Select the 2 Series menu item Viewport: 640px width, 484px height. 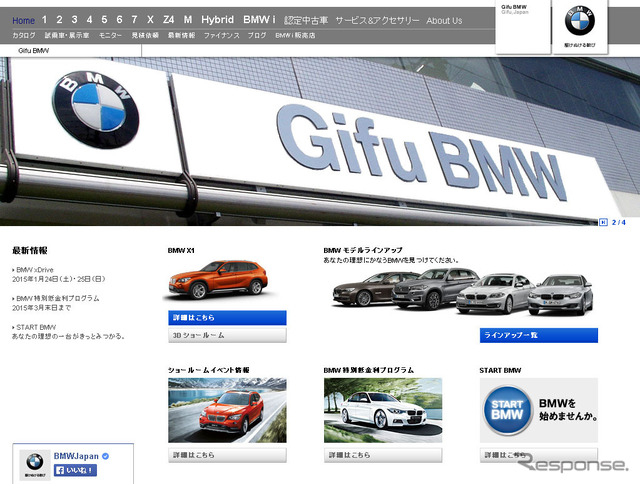pyautogui.click(x=59, y=20)
